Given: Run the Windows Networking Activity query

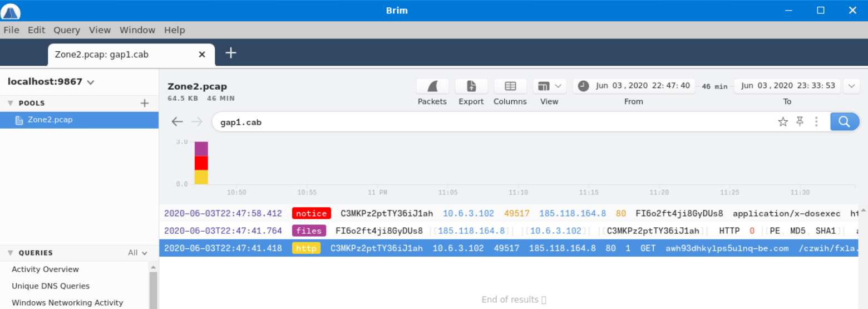Looking at the screenshot, I should [x=67, y=303].
